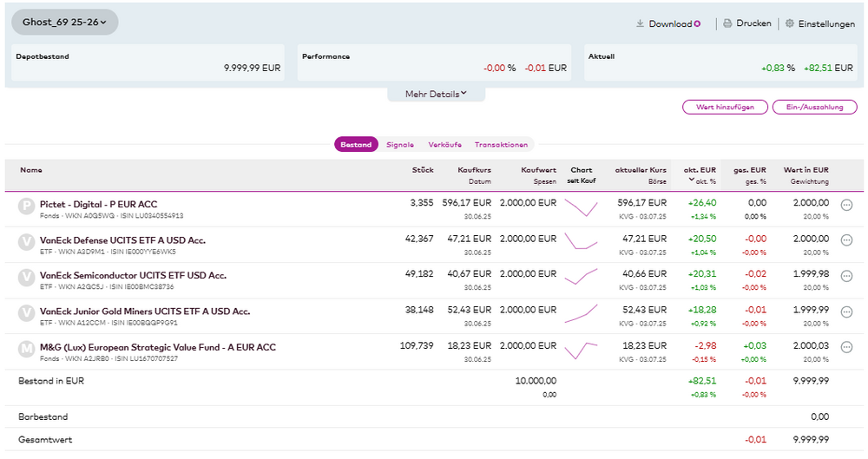Click the round P logo of Pictet fund
The height and width of the screenshot is (459, 868).
click(27, 207)
